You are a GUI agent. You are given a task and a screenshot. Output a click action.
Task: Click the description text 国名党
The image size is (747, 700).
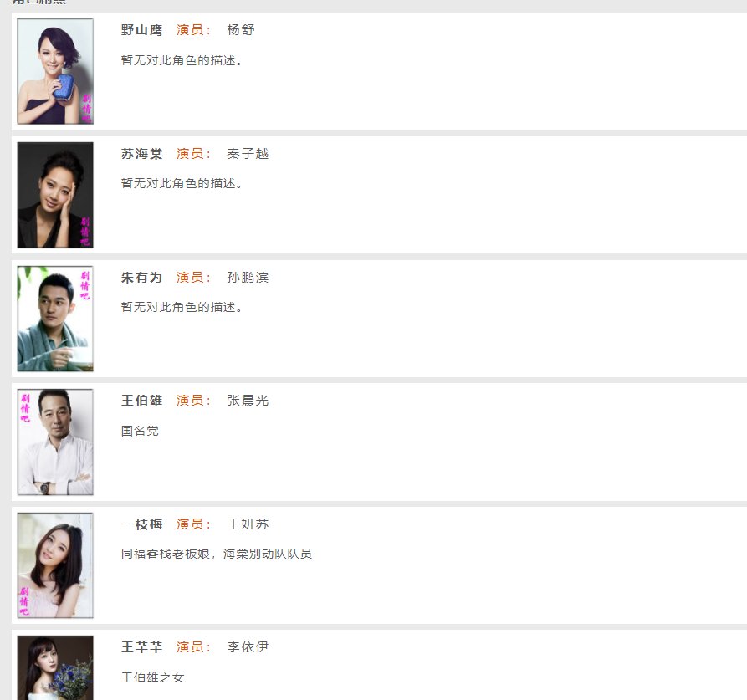tap(140, 432)
